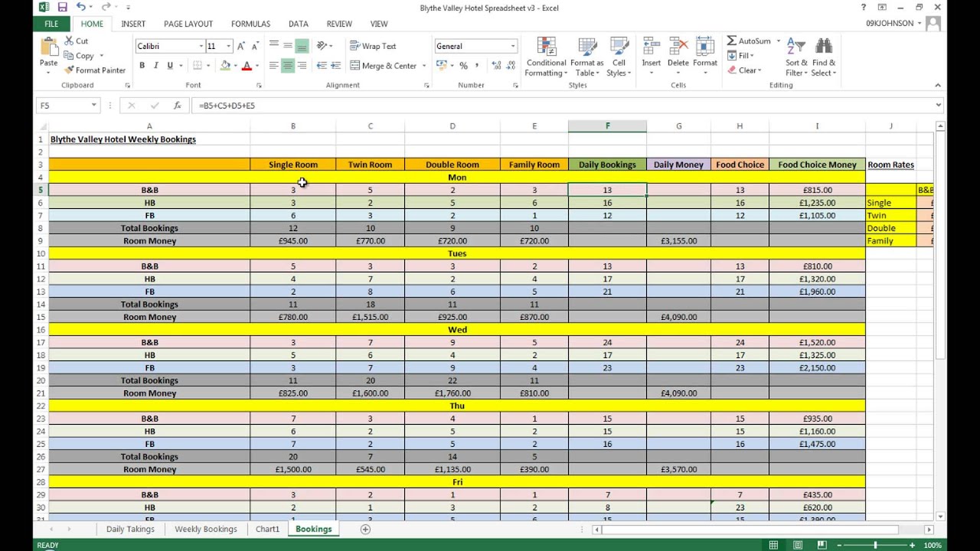Image resolution: width=980 pixels, height=551 pixels.
Task: Click the Insert Function fx button
Action: point(177,106)
